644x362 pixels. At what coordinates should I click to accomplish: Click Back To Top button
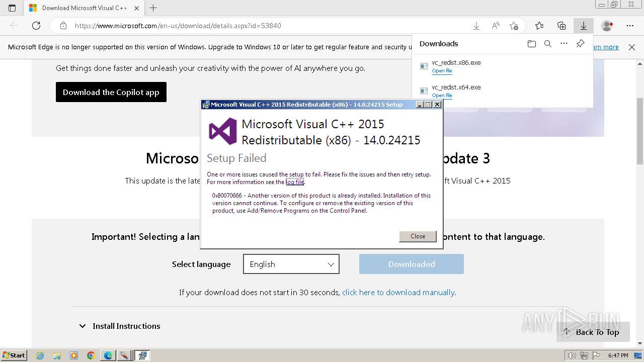coord(593,332)
